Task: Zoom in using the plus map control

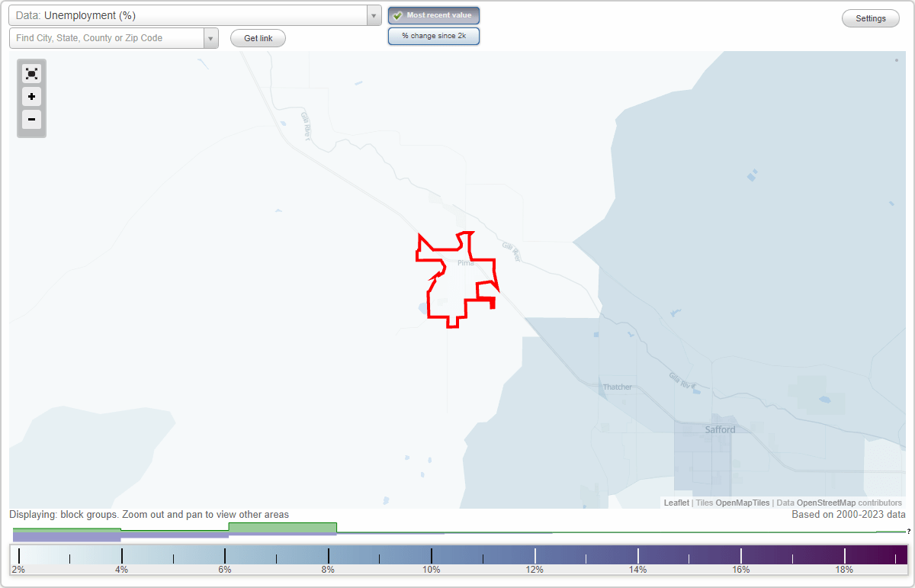Action: 31,97
